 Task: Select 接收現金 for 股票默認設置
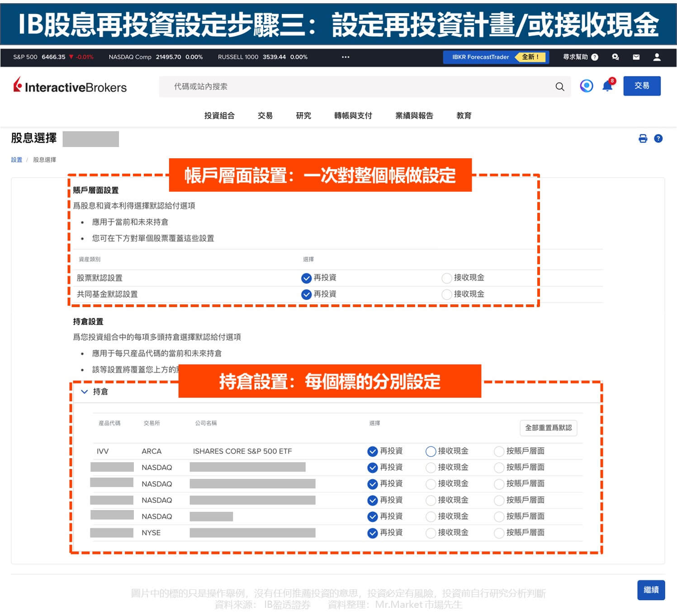click(447, 278)
